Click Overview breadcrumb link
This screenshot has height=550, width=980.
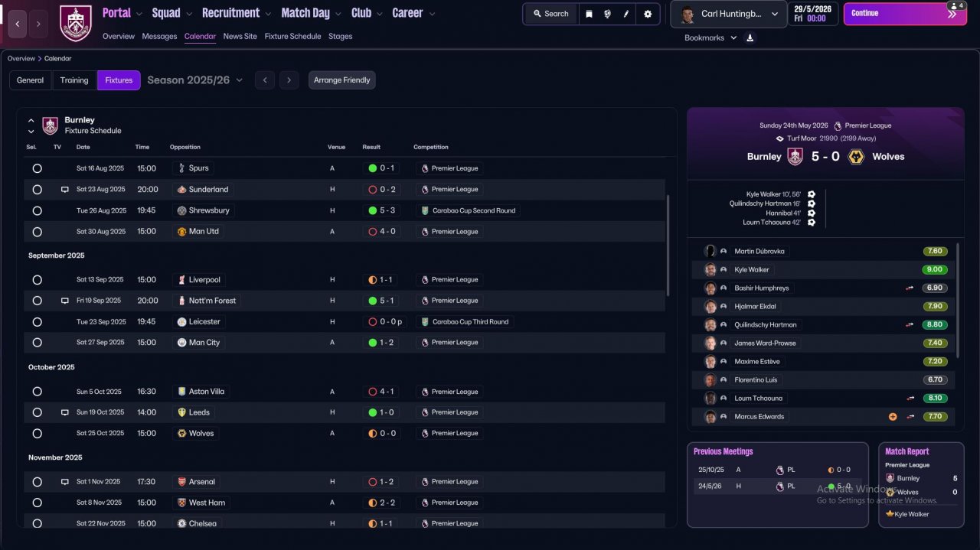[21, 59]
